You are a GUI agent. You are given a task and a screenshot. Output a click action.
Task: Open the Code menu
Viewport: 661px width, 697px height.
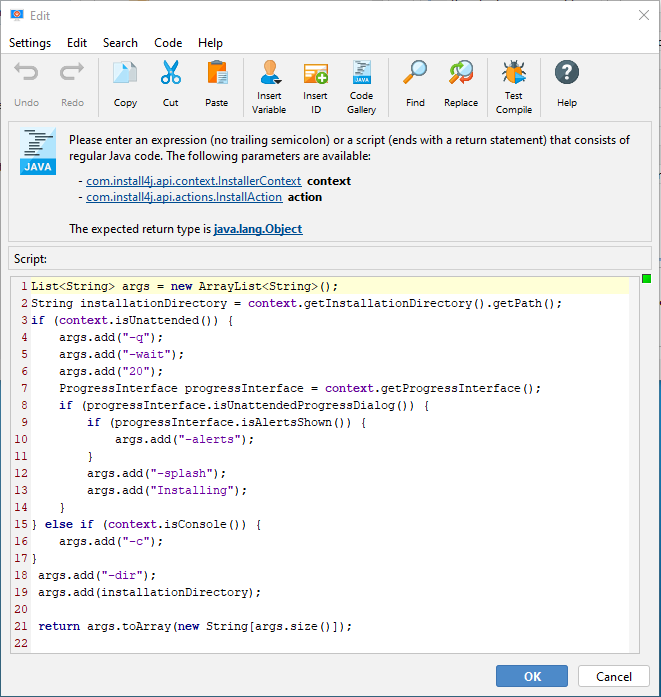click(168, 43)
